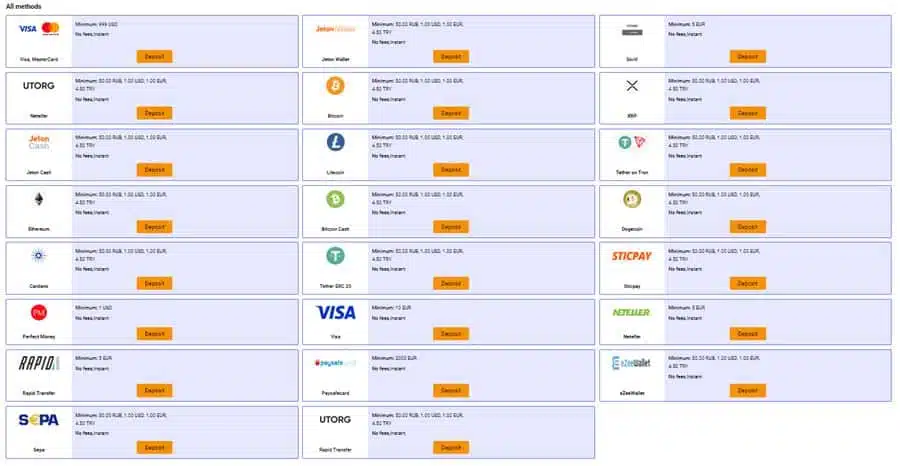Viewport: 900px width, 466px height.
Task: Deposit using Visa, MasterCard method
Action: (x=154, y=57)
